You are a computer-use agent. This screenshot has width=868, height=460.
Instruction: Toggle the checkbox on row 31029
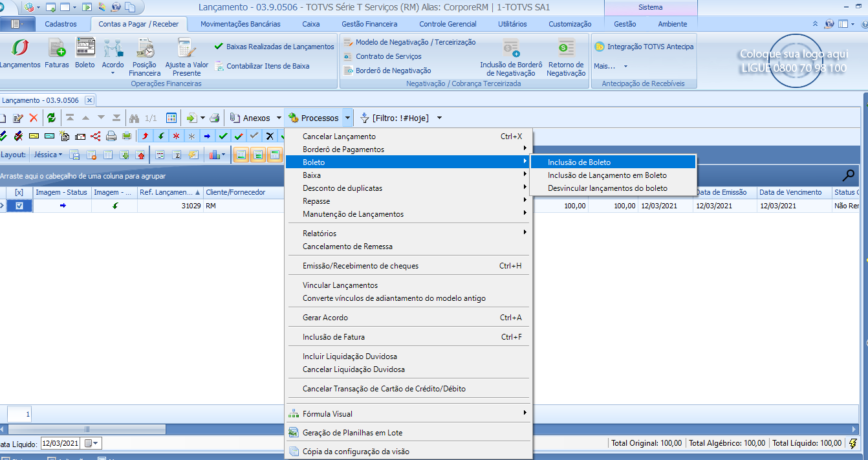pos(19,206)
